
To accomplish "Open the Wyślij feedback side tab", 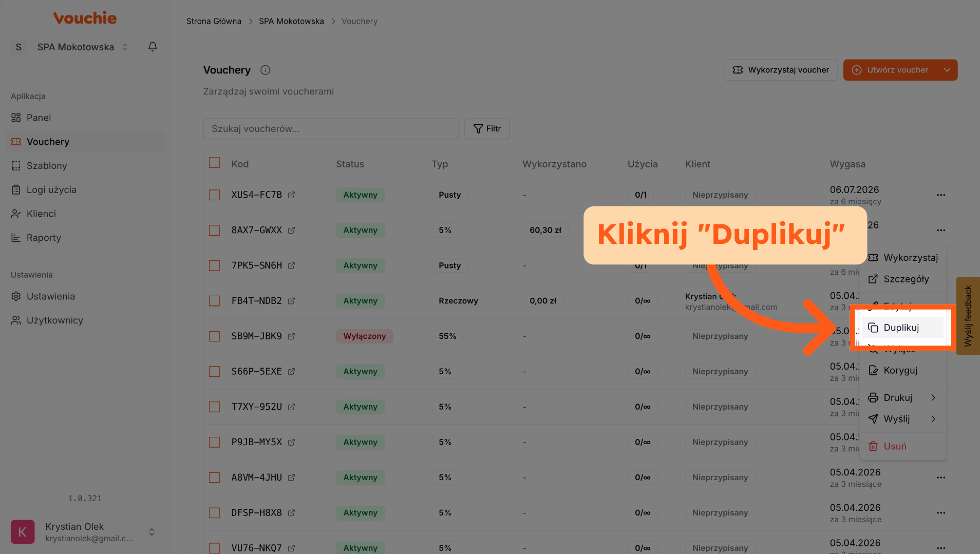I will point(968,316).
